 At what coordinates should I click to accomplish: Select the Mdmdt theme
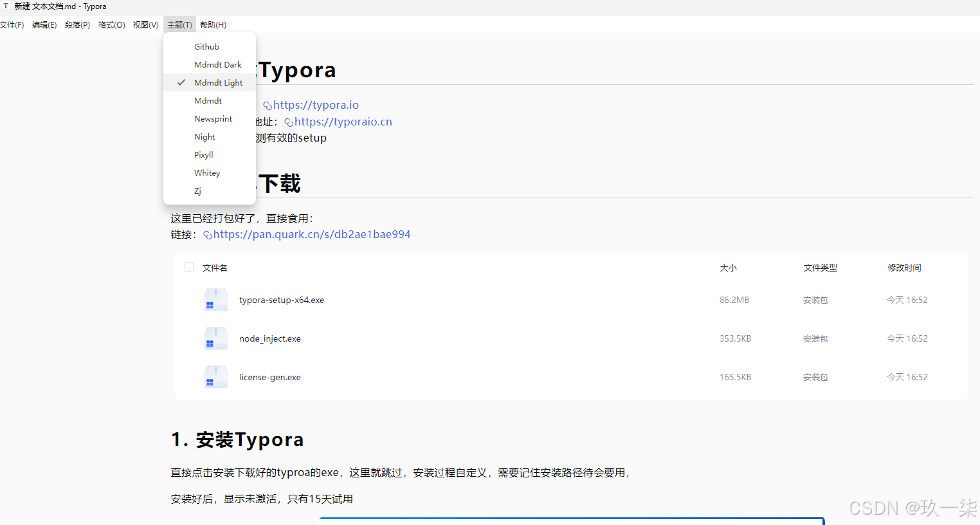point(210,101)
